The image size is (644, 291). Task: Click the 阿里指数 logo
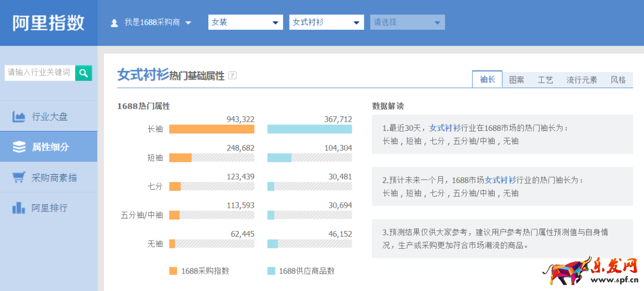click(48, 23)
